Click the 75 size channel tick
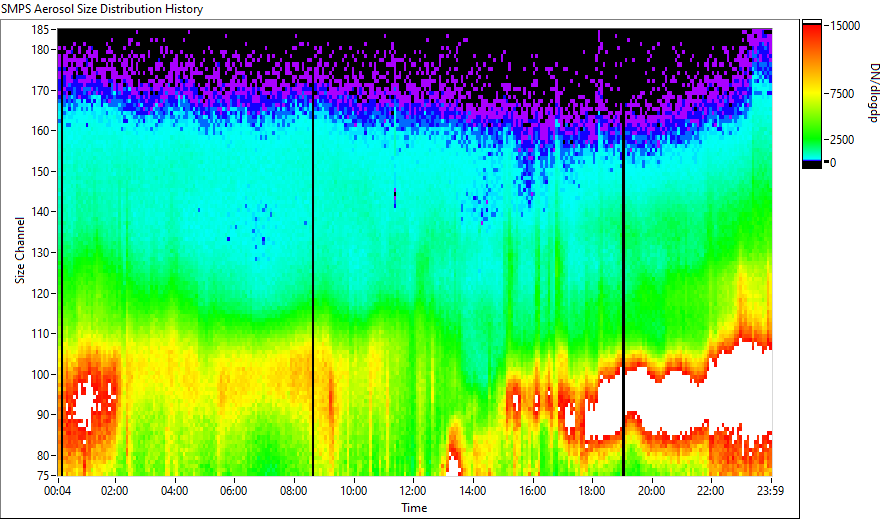The width and height of the screenshot is (884, 519). tap(42, 475)
